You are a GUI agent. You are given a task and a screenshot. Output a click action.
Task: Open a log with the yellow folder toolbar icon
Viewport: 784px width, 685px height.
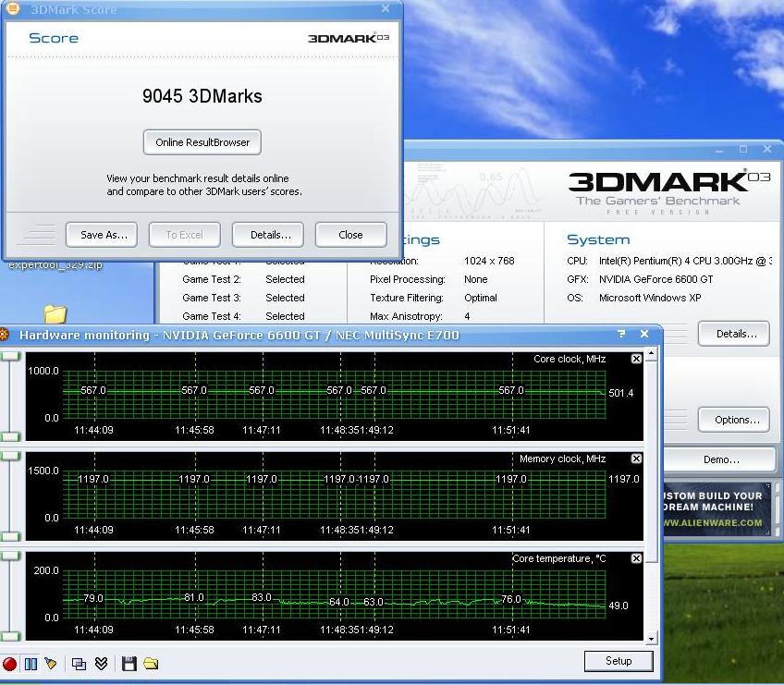tap(151, 664)
